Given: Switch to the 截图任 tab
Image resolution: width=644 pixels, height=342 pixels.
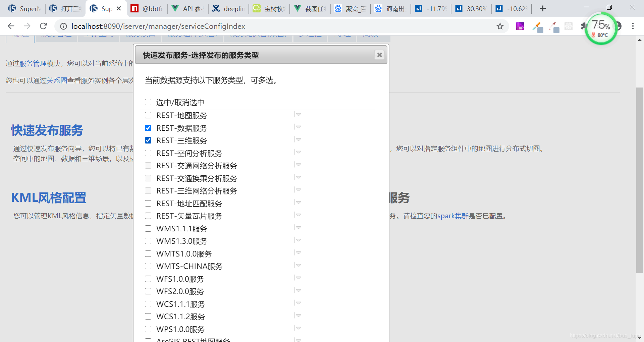Looking at the screenshot, I should [x=309, y=9].
